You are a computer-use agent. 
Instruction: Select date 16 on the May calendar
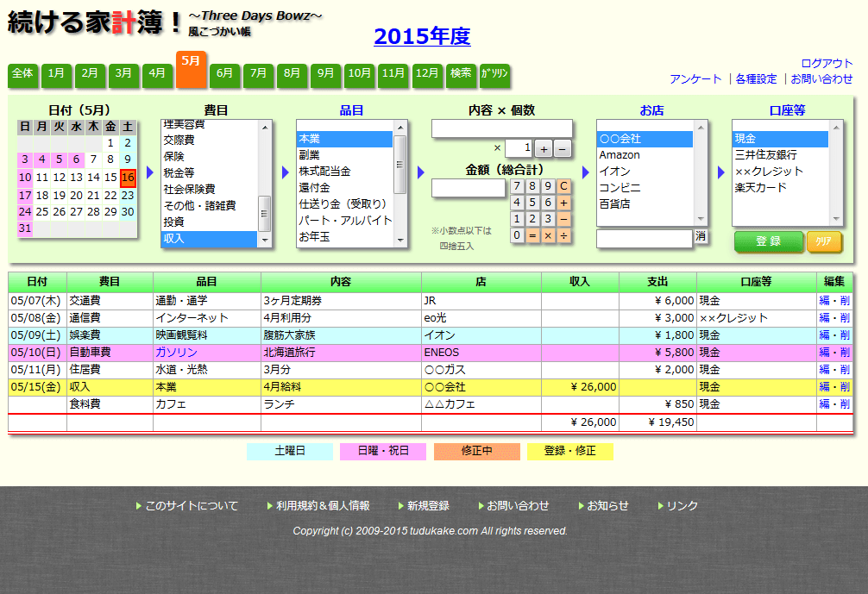pos(126,177)
